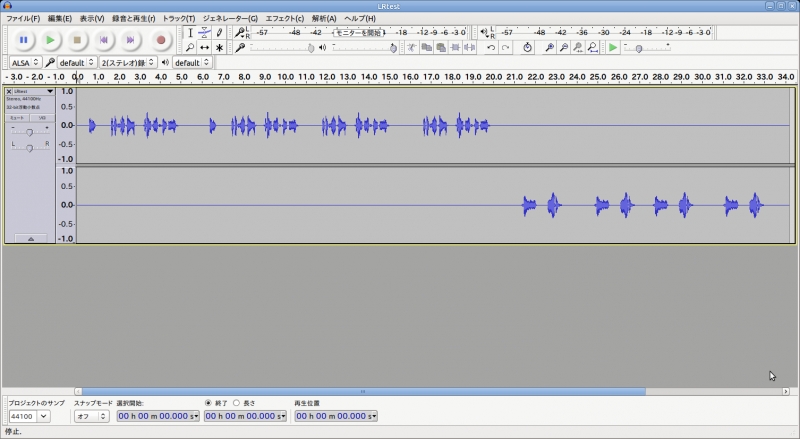
Task: Choose the Time Shift tool
Action: click(205, 47)
